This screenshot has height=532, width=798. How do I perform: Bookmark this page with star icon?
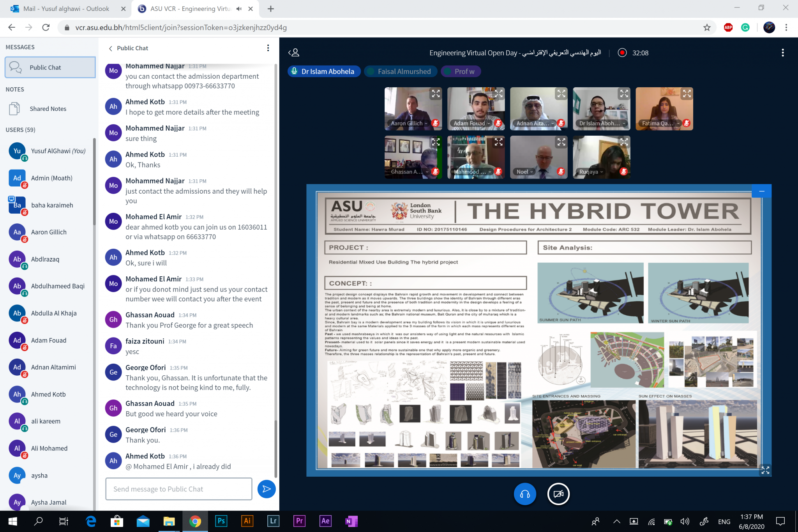(707, 27)
